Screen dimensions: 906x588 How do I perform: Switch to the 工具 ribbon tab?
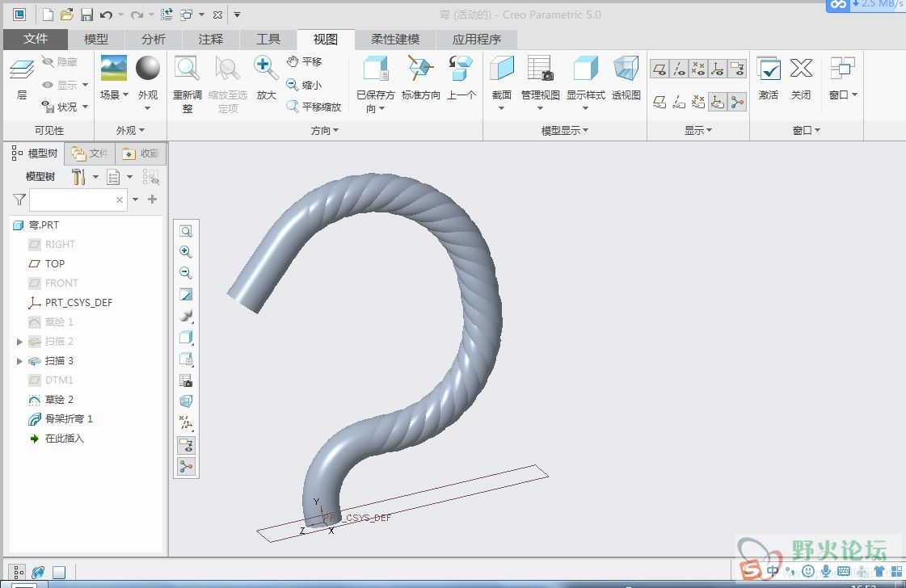(268, 40)
